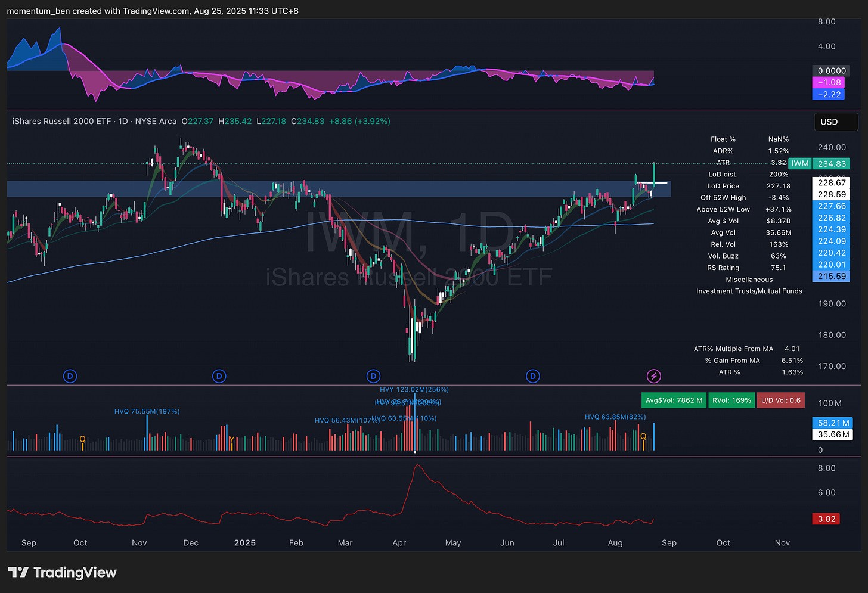The height and width of the screenshot is (593, 868).
Task: Click the blue 220.42 price label
Action: (832, 253)
